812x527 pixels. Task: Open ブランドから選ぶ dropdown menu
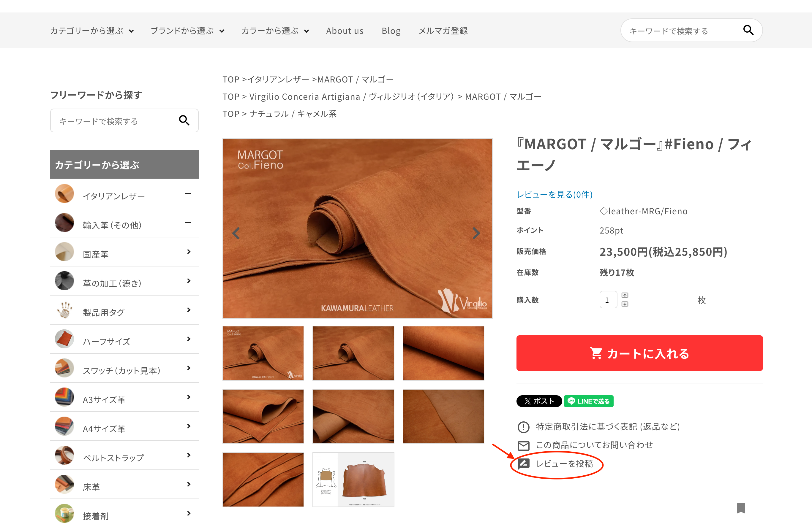187,31
